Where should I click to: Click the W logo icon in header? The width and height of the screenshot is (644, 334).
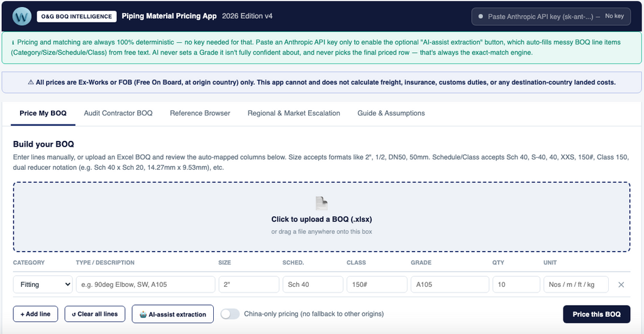(x=22, y=16)
